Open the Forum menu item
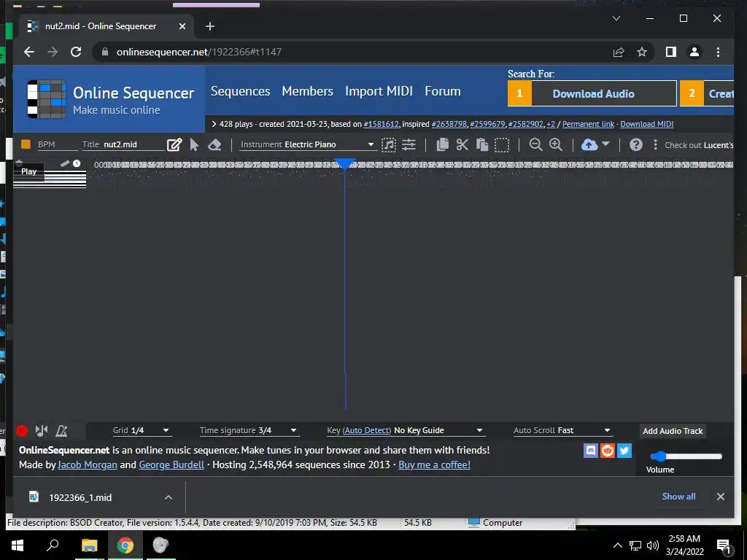 pos(443,91)
